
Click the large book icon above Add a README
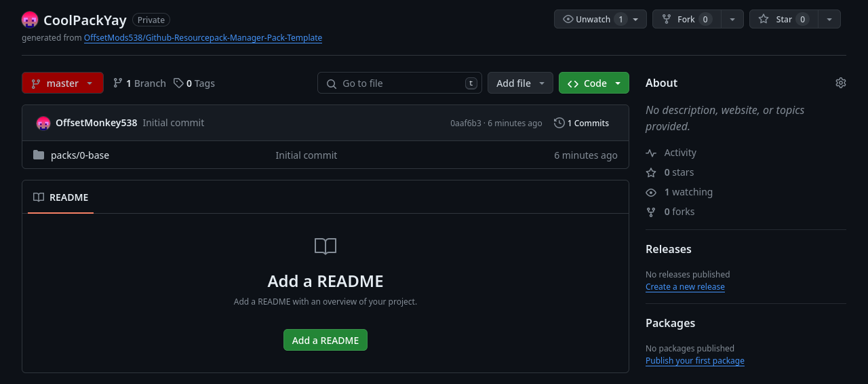[325, 246]
